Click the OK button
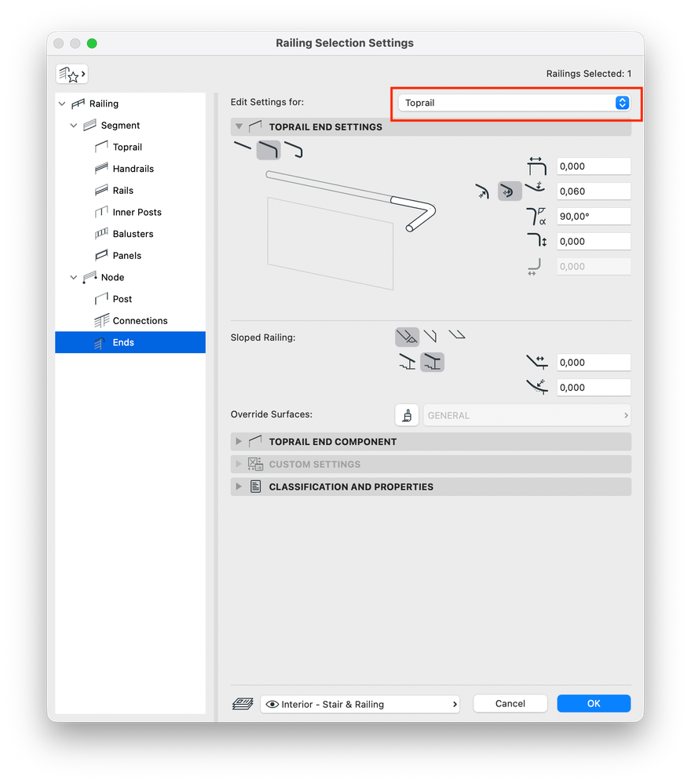Screen dimensions: 691x784 [594, 703]
